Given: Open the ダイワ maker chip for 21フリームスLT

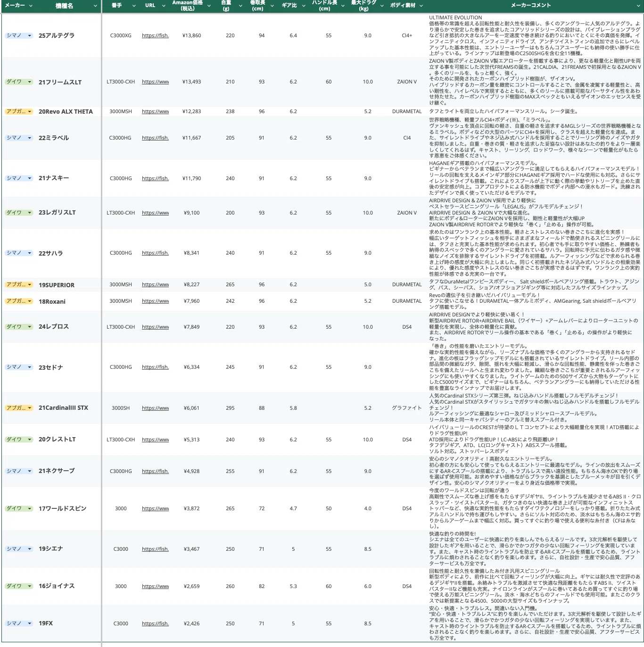Looking at the screenshot, I should click(19, 82).
